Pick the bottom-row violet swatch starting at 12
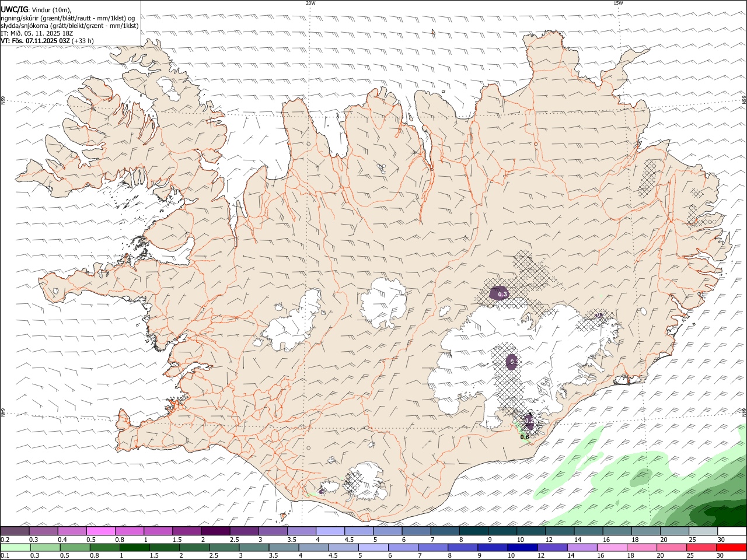Viewport: 747px width, 560px height. [x=551, y=547]
